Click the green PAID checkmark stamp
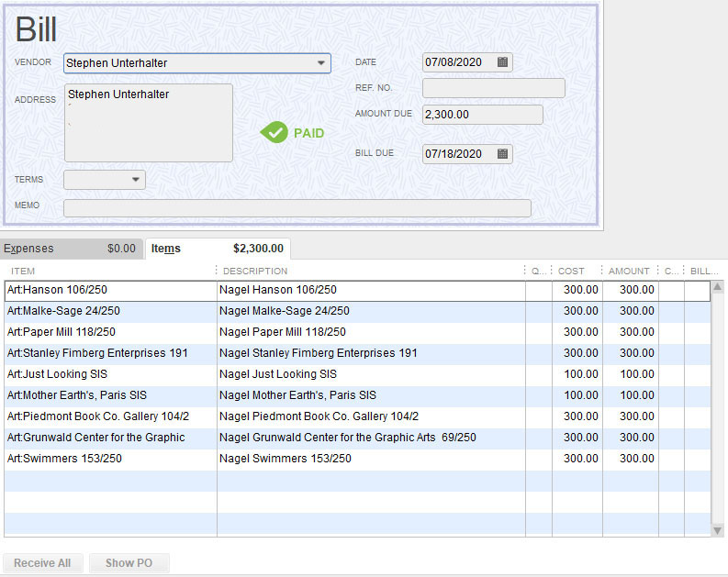Viewport: 728px width, 577px height. (x=292, y=133)
